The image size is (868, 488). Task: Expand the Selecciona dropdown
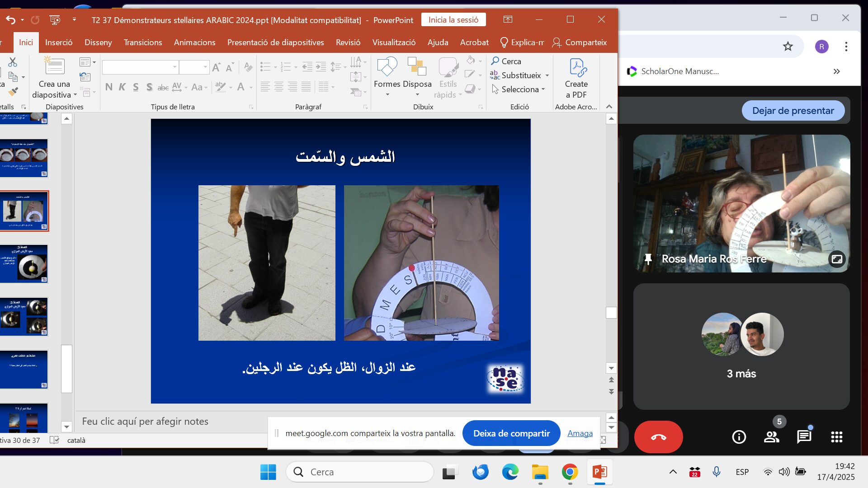coord(519,89)
